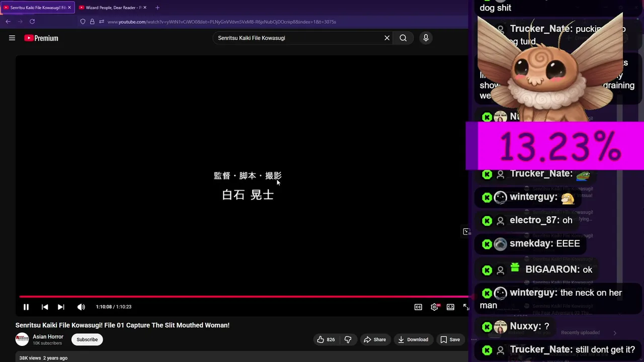
Task: Close the Wizard People browser tab
Action: 144,8
